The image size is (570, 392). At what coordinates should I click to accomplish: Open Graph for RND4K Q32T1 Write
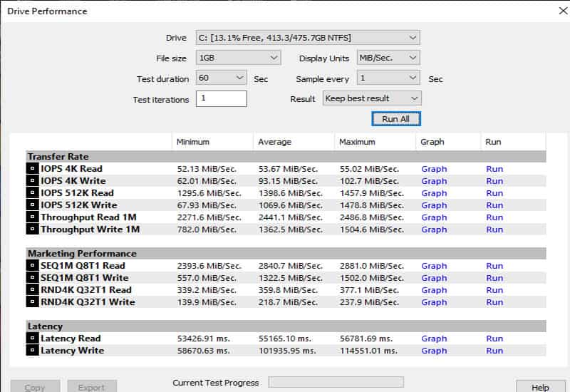coord(434,302)
